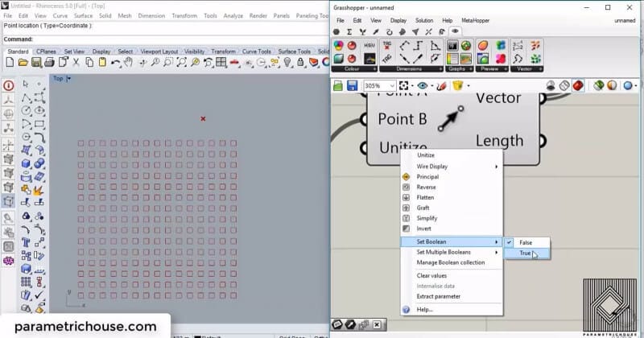Viewport: 644px width, 338px height.
Task: Expand the Set Multiple Booleans submenu
Action: click(x=451, y=252)
